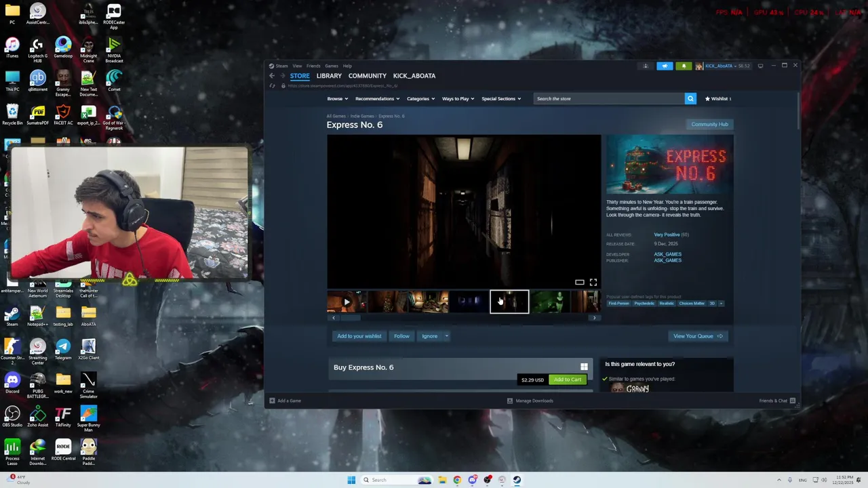
Task: Select the green screenshot thumbnail
Action: click(x=550, y=302)
